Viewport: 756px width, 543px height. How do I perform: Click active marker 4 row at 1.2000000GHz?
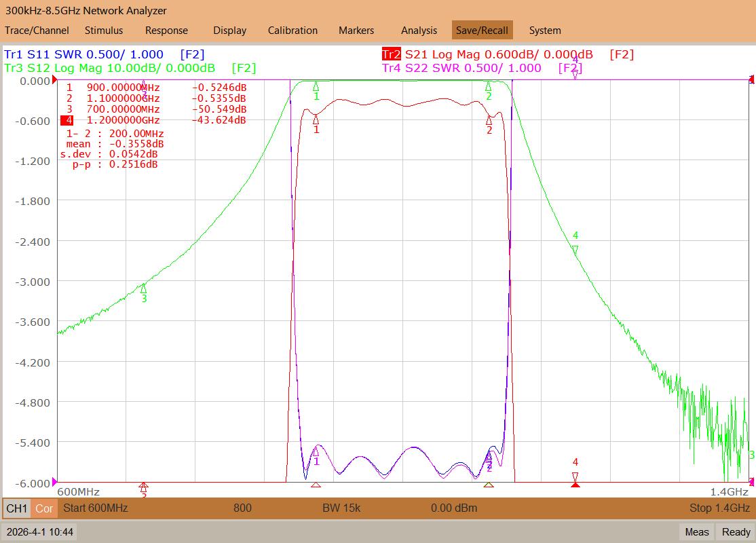[x=153, y=120]
